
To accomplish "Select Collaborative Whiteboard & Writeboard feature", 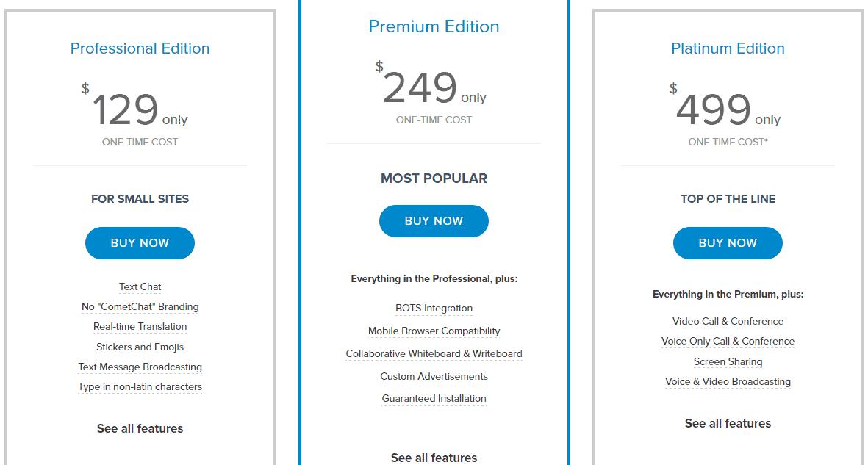I will pyautogui.click(x=434, y=354).
